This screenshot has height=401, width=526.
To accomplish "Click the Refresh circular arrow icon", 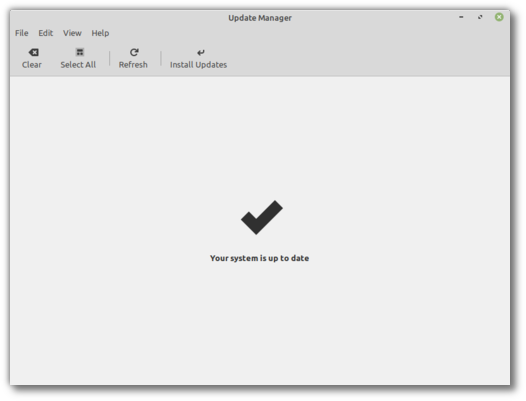I will pos(134,52).
